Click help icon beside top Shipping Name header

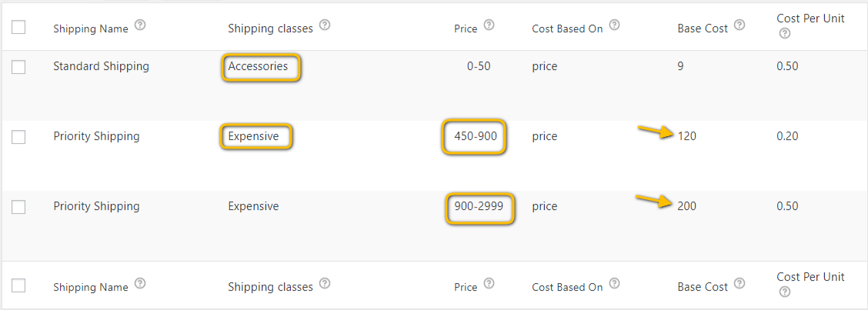pos(140,25)
